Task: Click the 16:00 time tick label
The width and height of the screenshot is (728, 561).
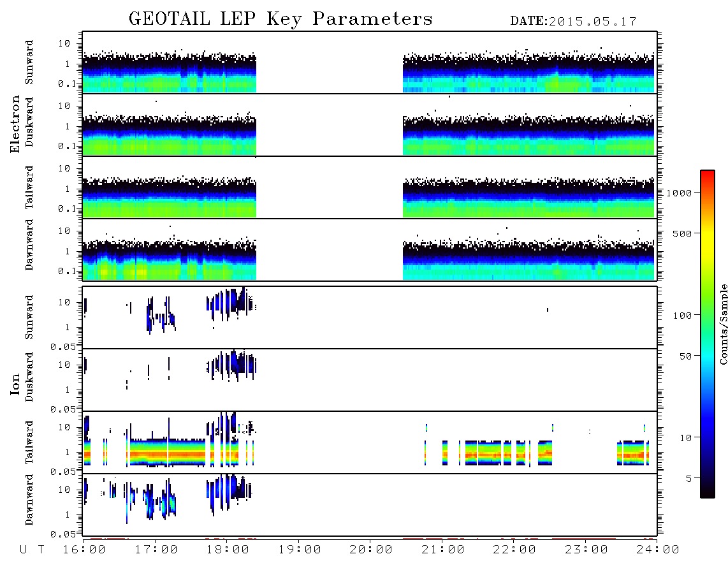Action: [84, 550]
